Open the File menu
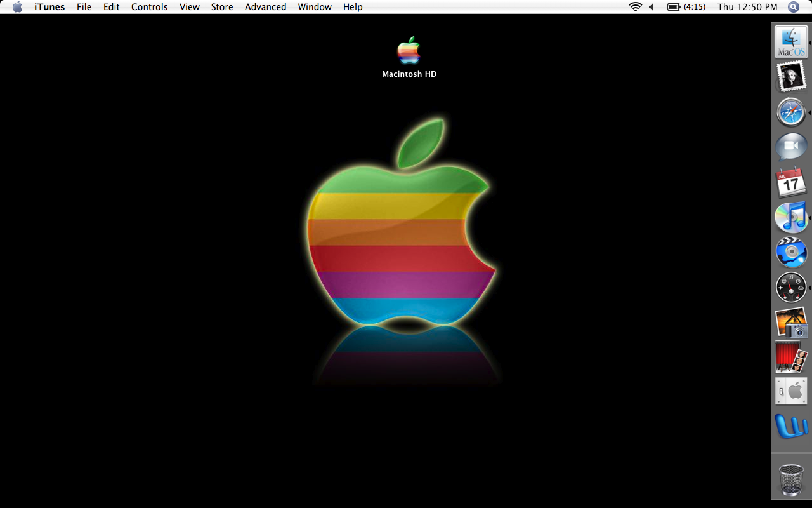 pyautogui.click(x=84, y=7)
